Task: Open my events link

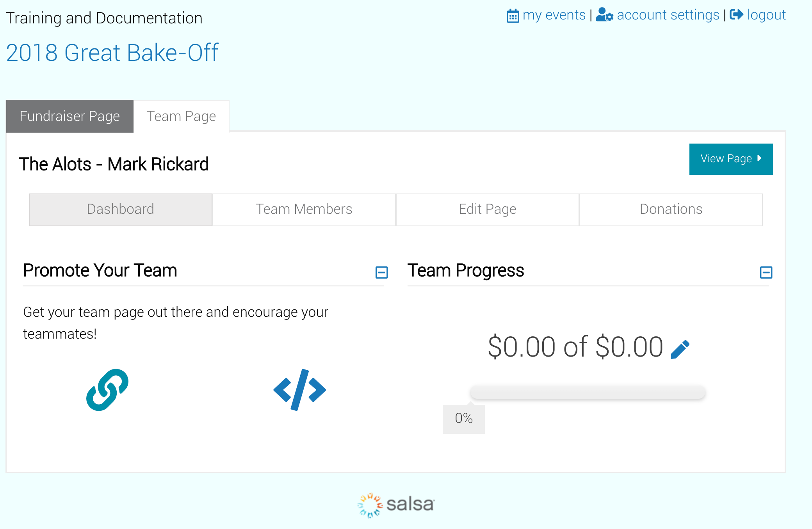Action: pyautogui.click(x=554, y=15)
